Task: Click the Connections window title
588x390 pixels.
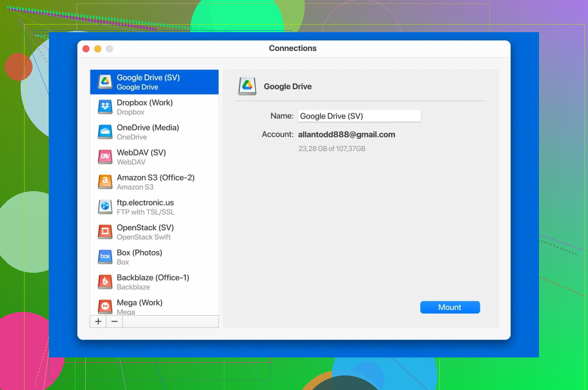Action: coord(292,48)
